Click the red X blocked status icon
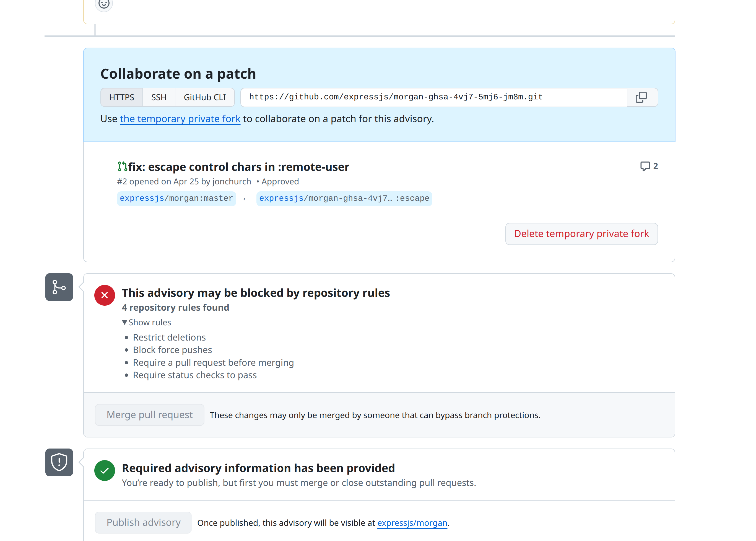Screen dimensions: 756x541 [105, 295]
